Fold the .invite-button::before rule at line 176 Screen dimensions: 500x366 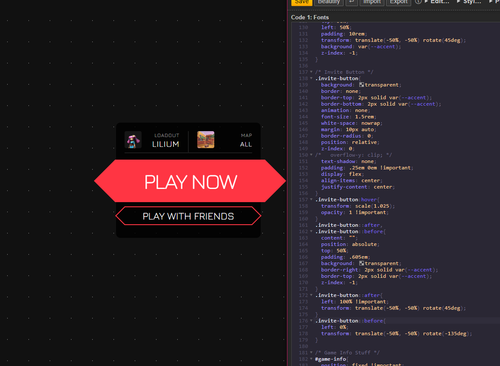click(x=311, y=321)
